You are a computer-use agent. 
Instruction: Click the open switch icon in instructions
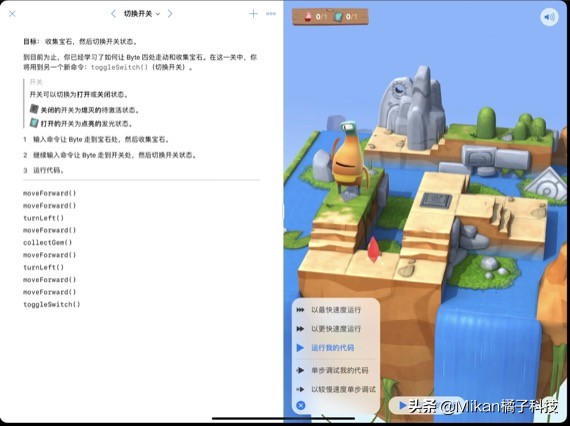click(x=34, y=123)
